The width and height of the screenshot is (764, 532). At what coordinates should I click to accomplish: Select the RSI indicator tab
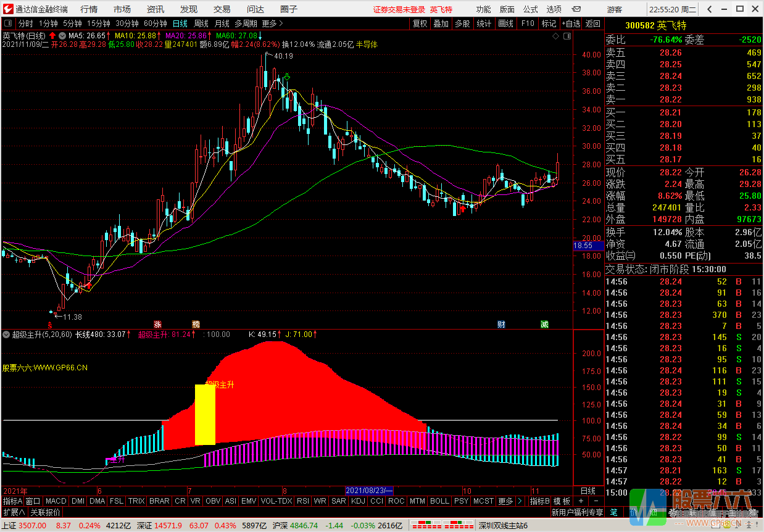303,501
